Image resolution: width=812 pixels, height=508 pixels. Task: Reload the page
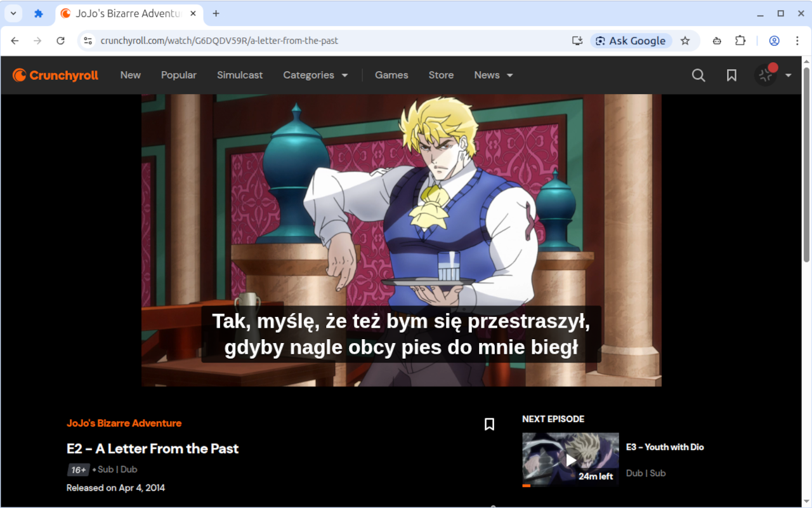click(60, 41)
